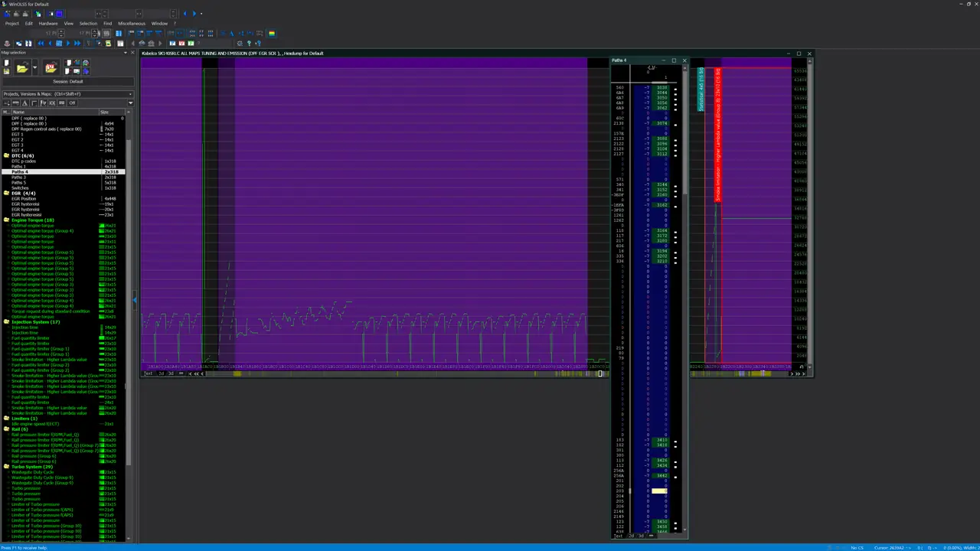Click the delta triangle icon in map filter bar
This screenshot has width=980, height=551.
tap(24, 103)
